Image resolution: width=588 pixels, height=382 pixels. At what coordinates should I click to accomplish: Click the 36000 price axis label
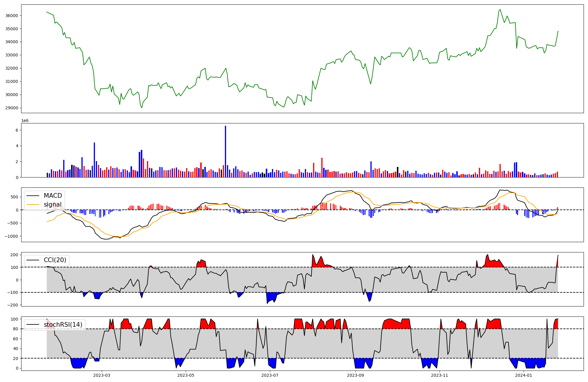[x=12, y=16]
